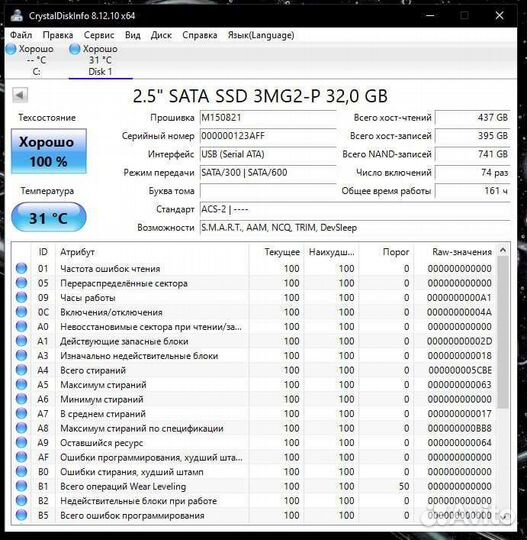Open the Файл menu
527x540 pixels.
point(21,35)
